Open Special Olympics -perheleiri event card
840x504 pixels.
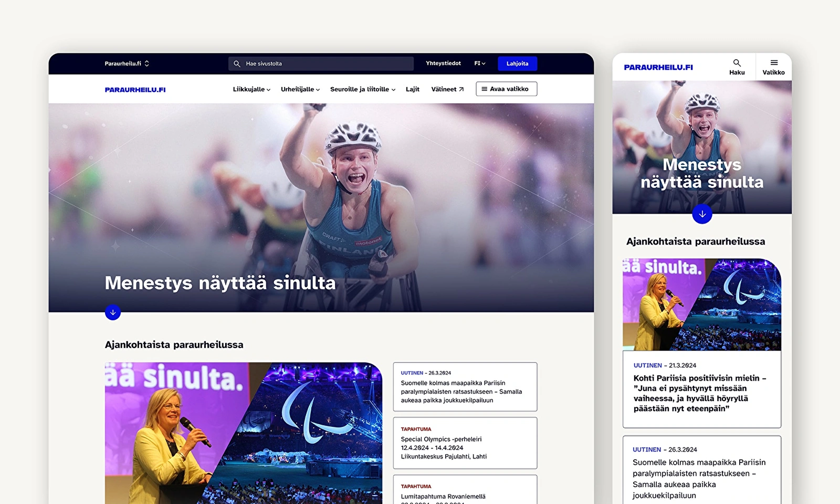465,443
